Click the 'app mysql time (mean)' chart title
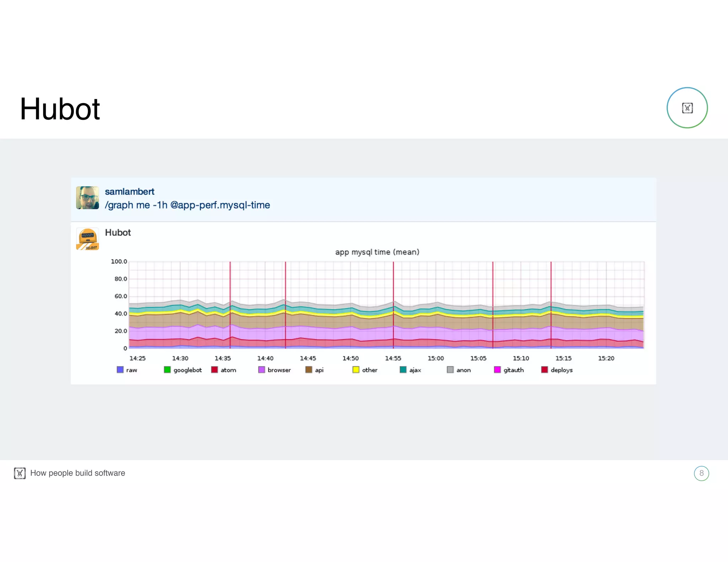 [377, 252]
